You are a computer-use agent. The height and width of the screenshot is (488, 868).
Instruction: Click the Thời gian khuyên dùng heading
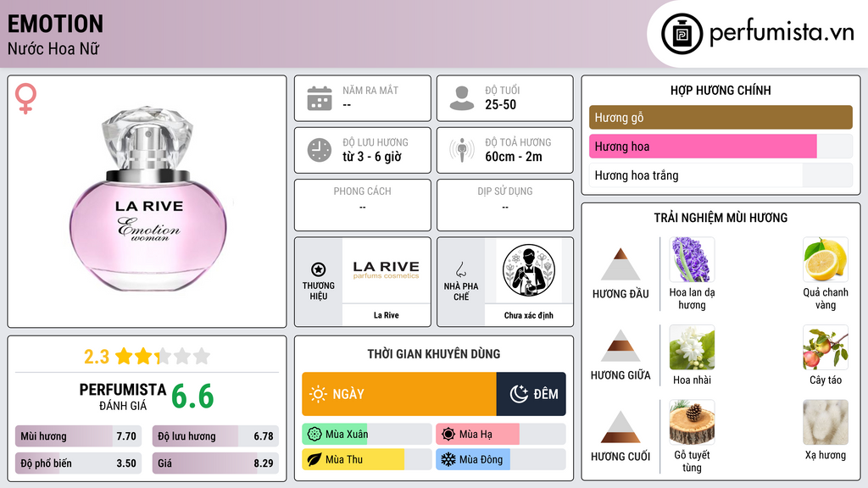434,353
